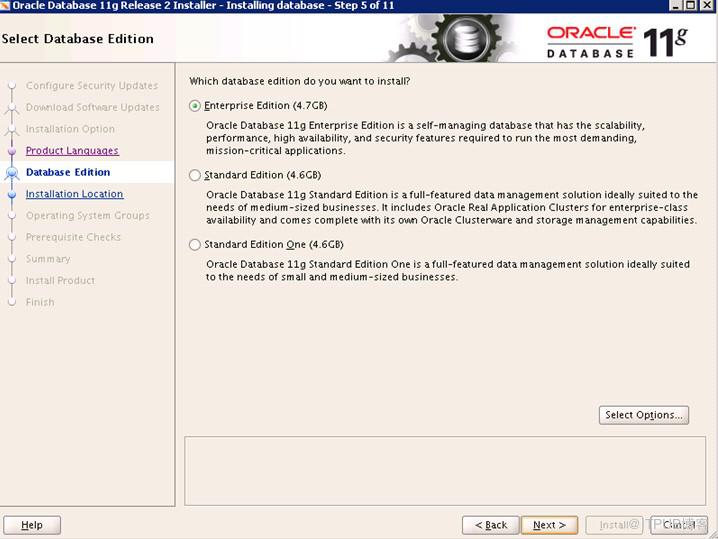Image resolution: width=718 pixels, height=539 pixels.
Task: Cancel the installation
Action: (679, 525)
